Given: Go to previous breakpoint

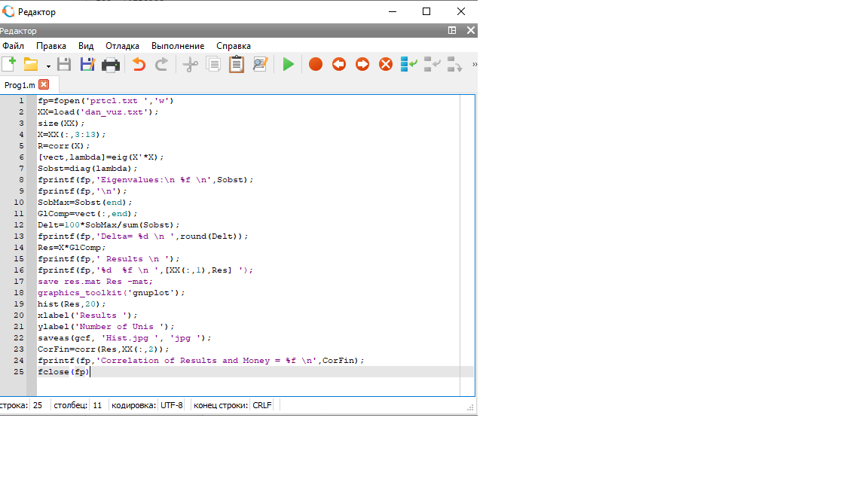Looking at the screenshot, I should click(339, 65).
